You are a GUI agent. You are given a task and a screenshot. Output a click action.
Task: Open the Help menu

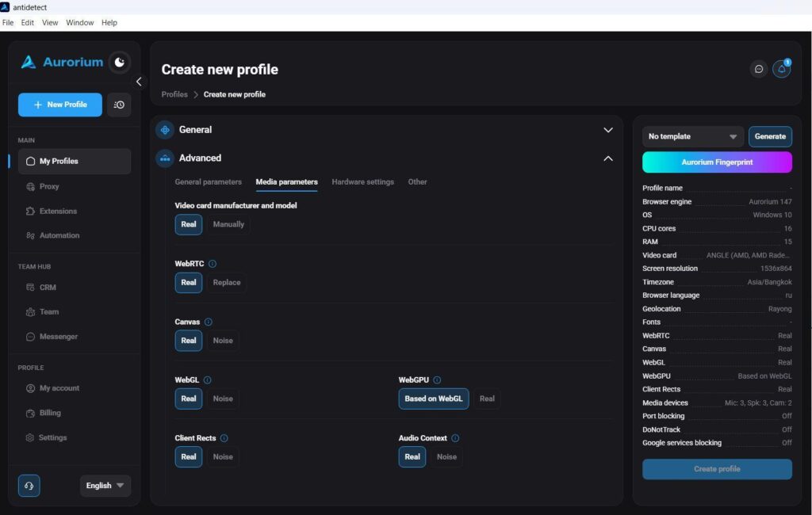point(109,23)
